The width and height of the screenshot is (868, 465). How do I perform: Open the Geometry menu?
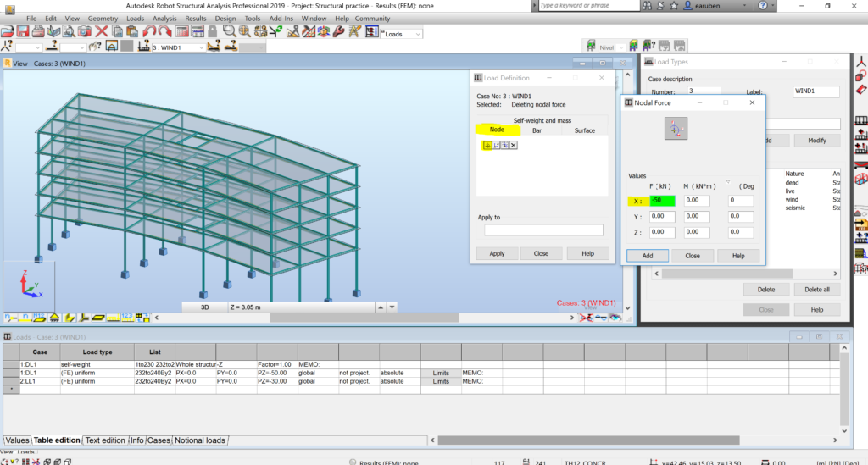coord(103,19)
